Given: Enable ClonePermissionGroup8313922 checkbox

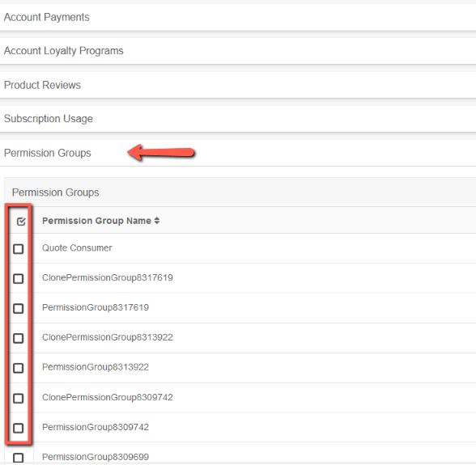Looking at the screenshot, I should pos(18,338).
